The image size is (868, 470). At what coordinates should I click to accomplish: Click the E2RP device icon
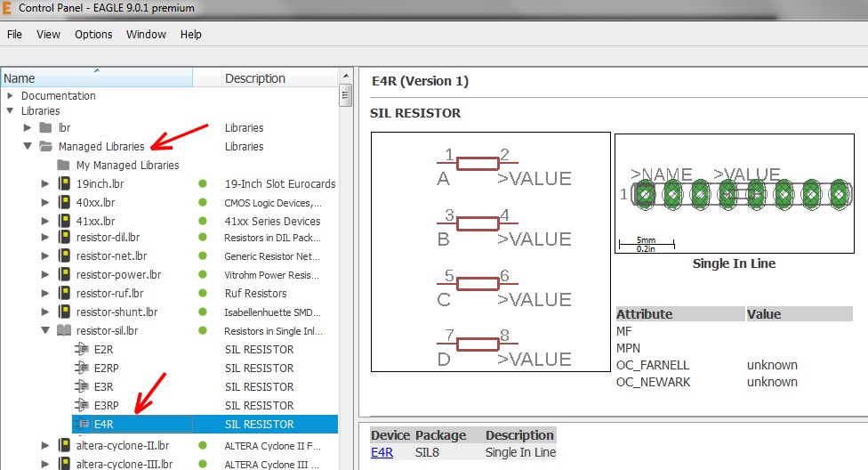[82, 368]
